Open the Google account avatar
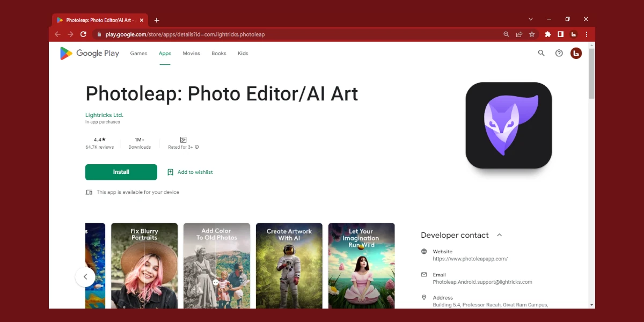 tap(576, 53)
